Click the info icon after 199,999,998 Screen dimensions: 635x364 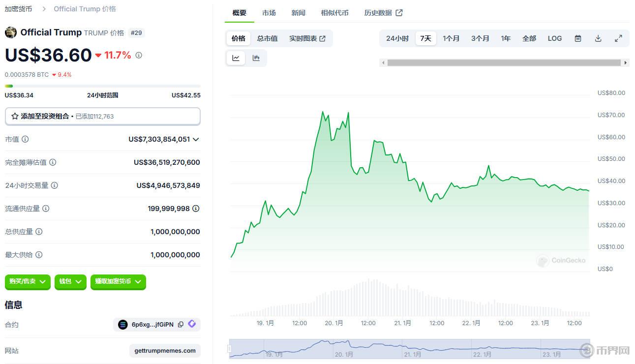pyautogui.click(x=196, y=209)
